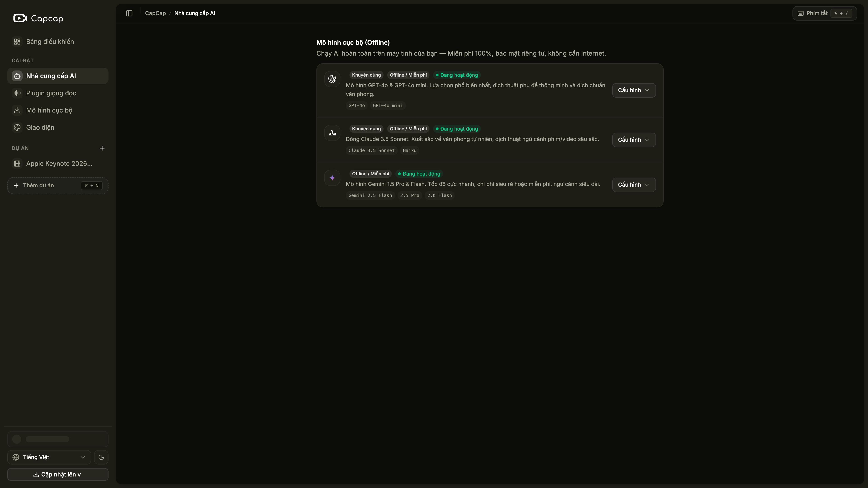
Task: Click the dashboard grid icon
Action: coord(17,41)
